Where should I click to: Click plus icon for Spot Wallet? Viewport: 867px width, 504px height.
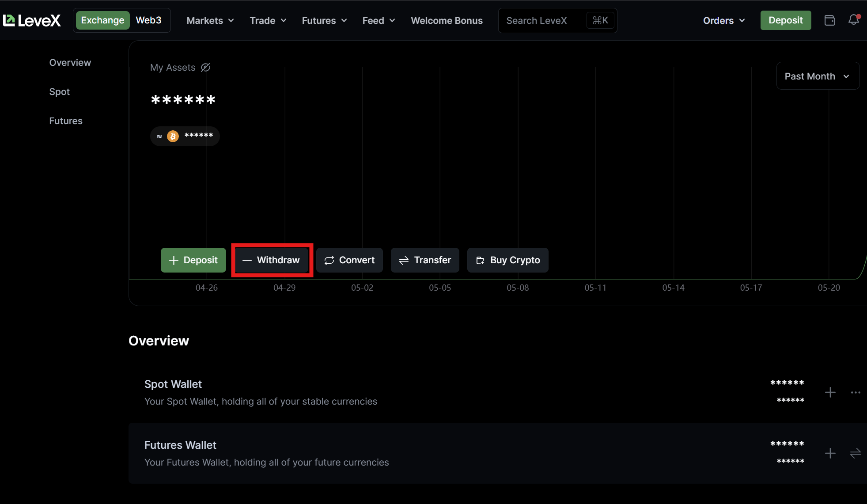(x=830, y=392)
